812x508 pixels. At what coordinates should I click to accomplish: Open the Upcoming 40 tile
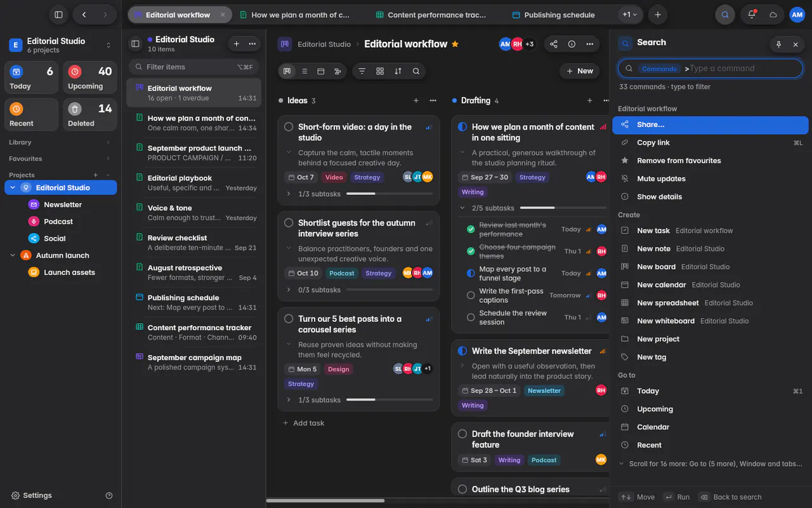tap(89, 77)
